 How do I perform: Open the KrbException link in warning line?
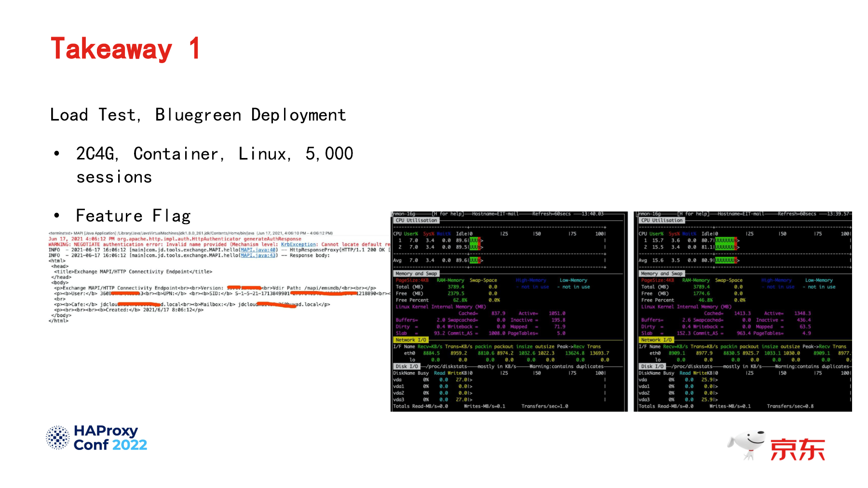point(298,245)
